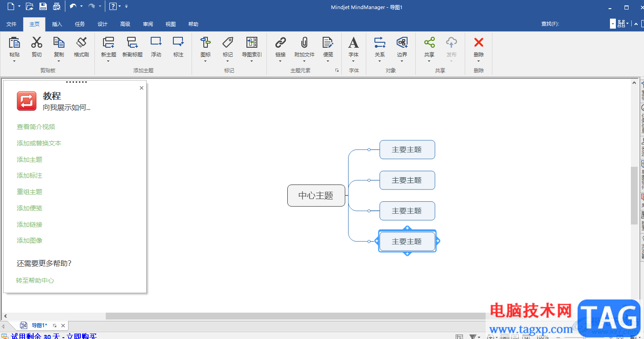Switch to the 视图 ribbon tab
Image resolution: width=644 pixels, height=339 pixels.
[x=171, y=24]
